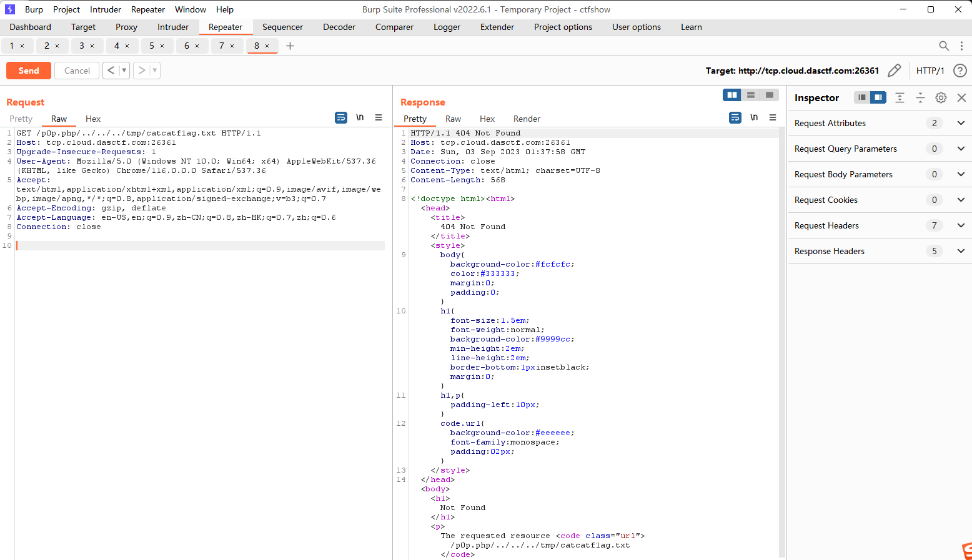Screen dimensions: 972x560
Task: Close Repeater tab 1
Action: click(22, 46)
